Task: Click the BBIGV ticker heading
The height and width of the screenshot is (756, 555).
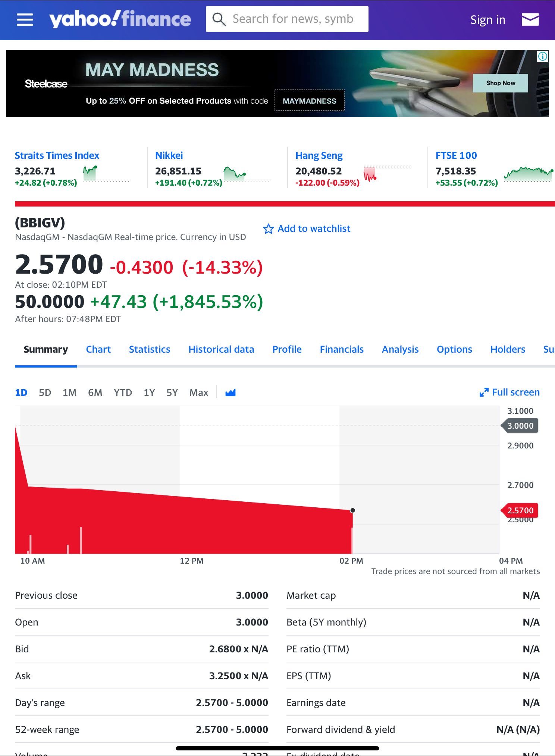Action: coord(40,223)
